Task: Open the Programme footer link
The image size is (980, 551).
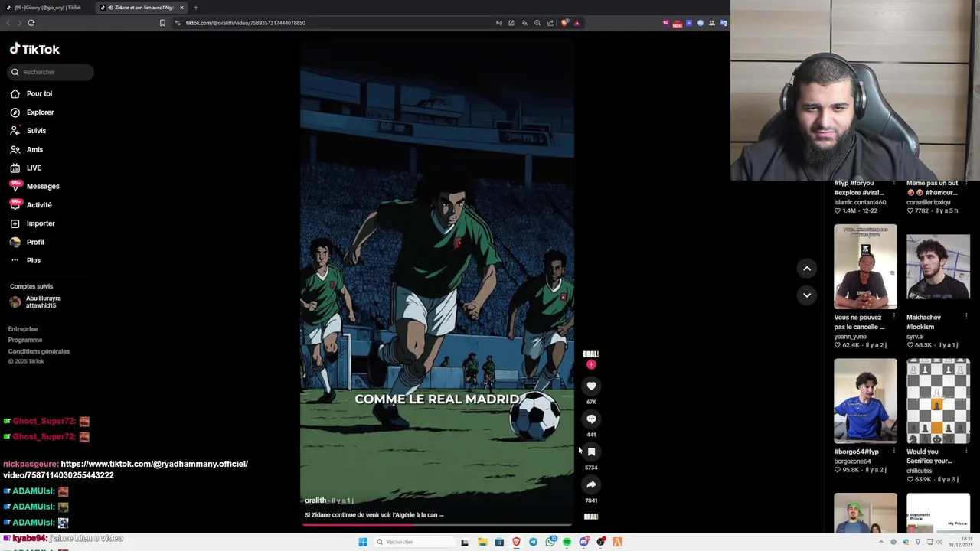Action: [25, 340]
